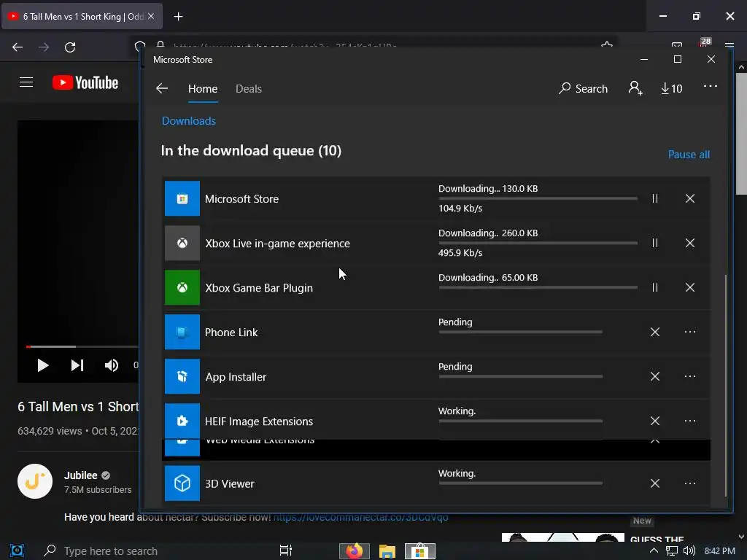
Task: Reload the browser page
Action: click(70, 47)
